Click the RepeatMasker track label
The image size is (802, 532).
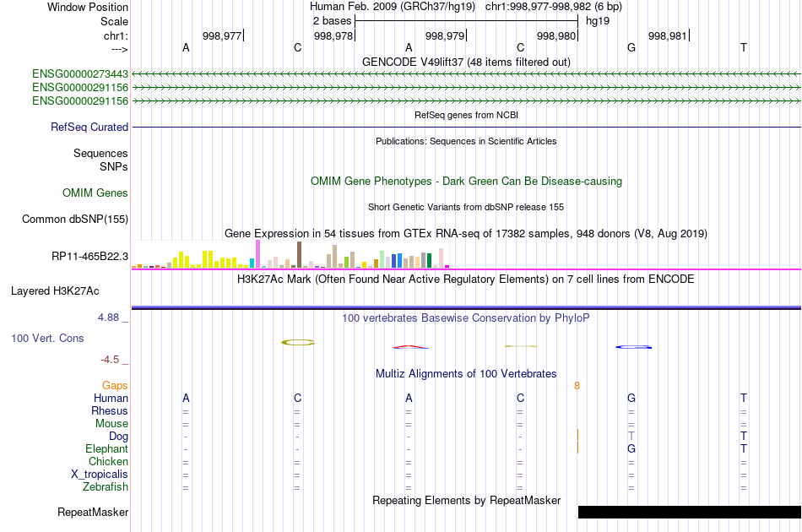93,512
